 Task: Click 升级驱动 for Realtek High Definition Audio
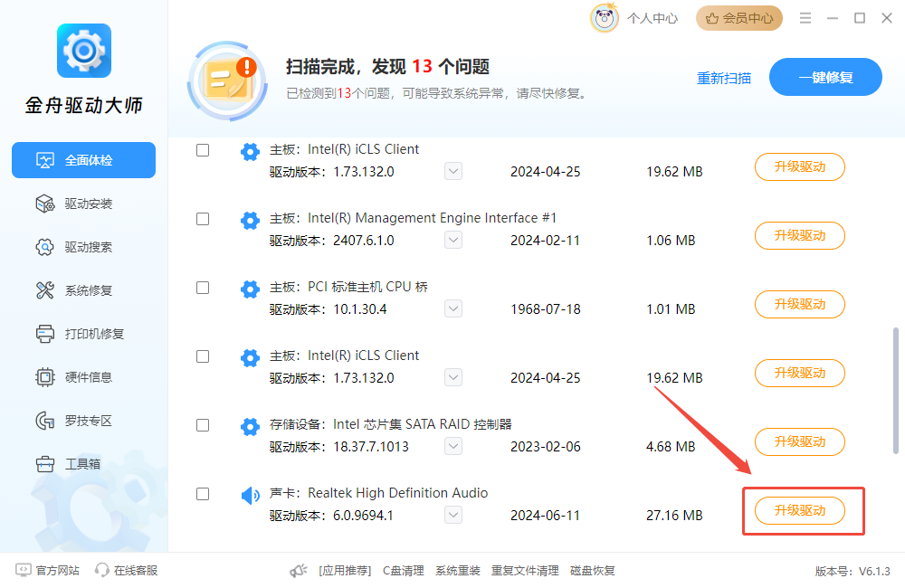(x=800, y=511)
